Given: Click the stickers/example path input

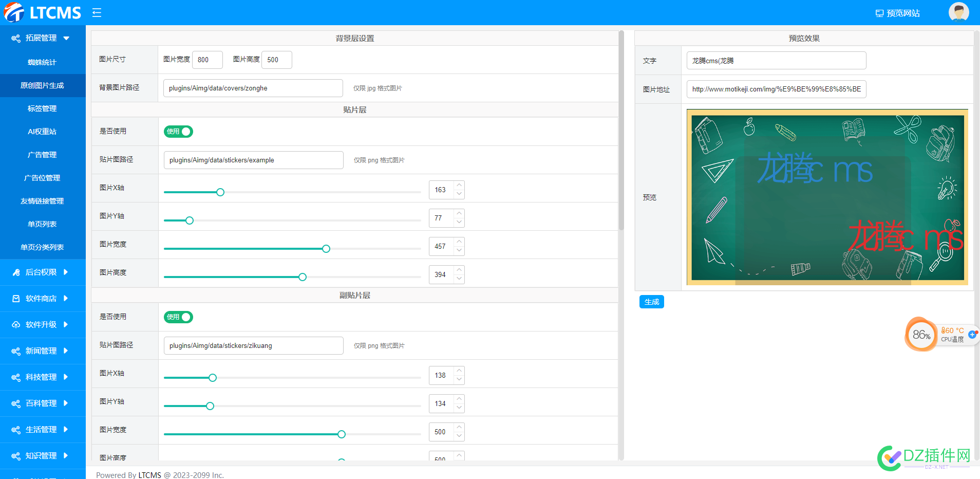Looking at the screenshot, I should coord(254,160).
